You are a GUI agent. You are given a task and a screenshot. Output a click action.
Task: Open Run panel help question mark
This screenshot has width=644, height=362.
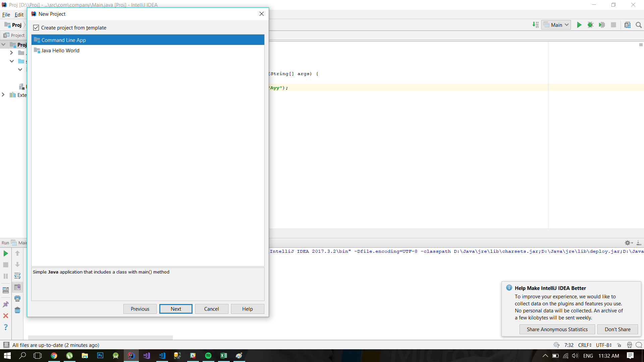click(x=6, y=327)
